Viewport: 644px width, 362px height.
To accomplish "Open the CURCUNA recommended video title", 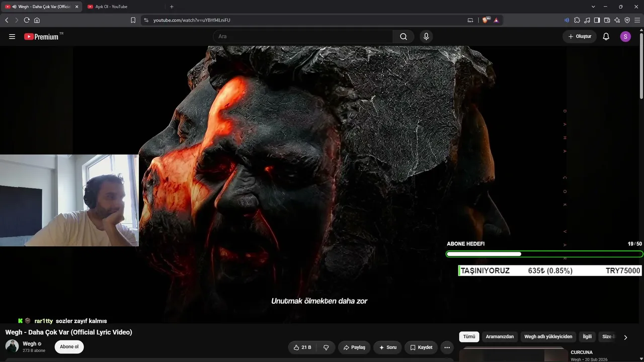I will tap(582, 352).
